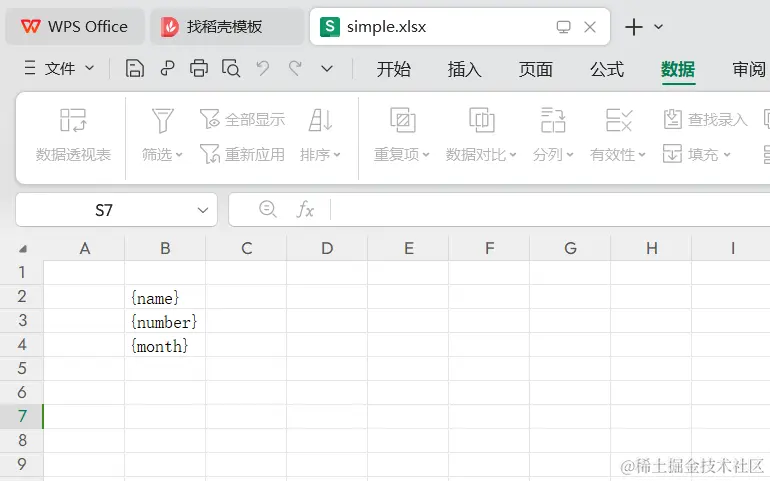The image size is (770, 481).
Task: Click the 填充 button
Action: point(697,154)
